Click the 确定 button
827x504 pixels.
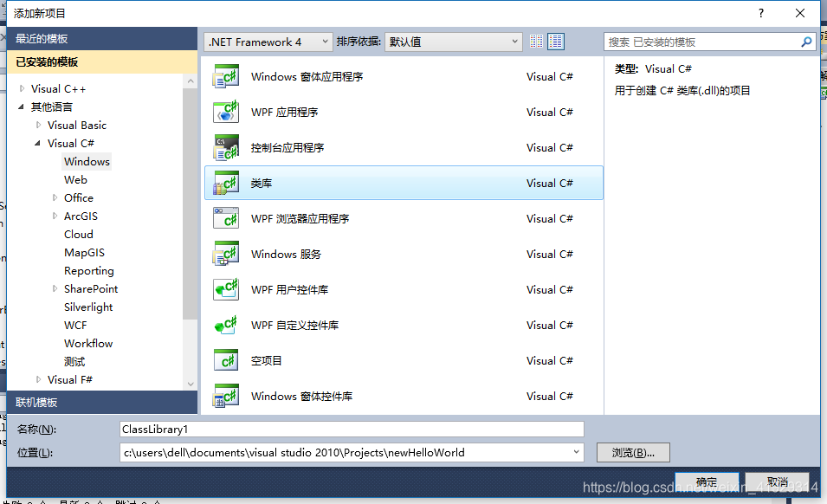coord(707,481)
